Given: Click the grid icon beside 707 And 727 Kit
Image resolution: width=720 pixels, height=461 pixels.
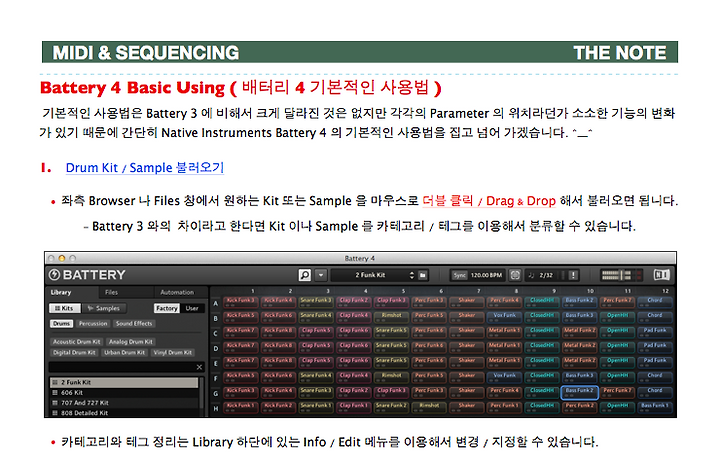Looking at the screenshot, I should point(55,403).
